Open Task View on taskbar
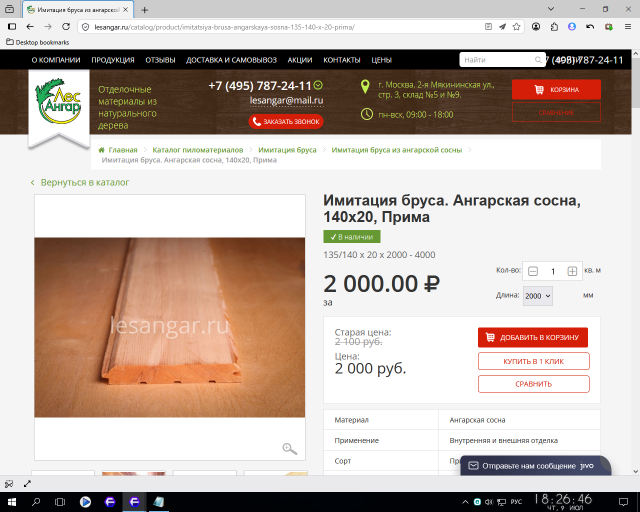Screen dimensions: 640x512 (x=60, y=502)
